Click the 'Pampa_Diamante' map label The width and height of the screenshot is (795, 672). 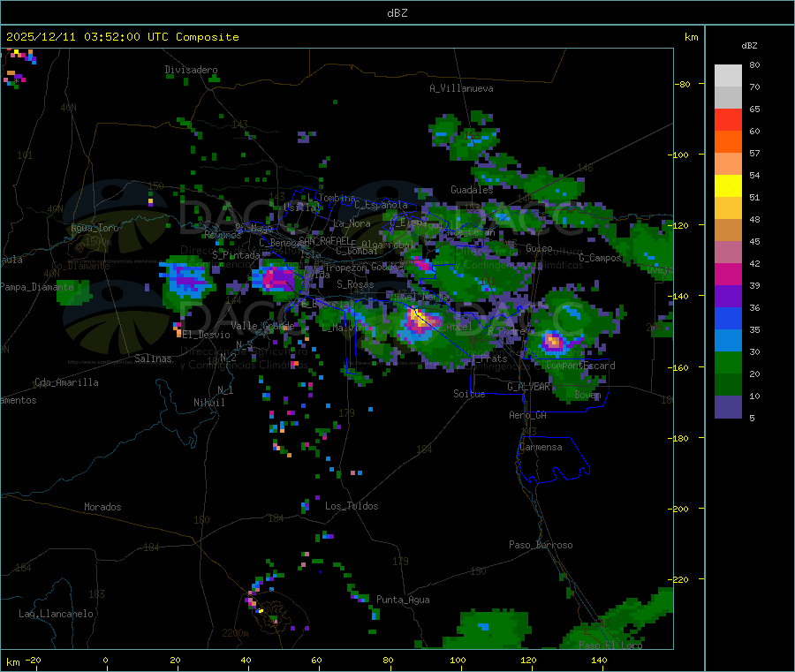[37, 287]
